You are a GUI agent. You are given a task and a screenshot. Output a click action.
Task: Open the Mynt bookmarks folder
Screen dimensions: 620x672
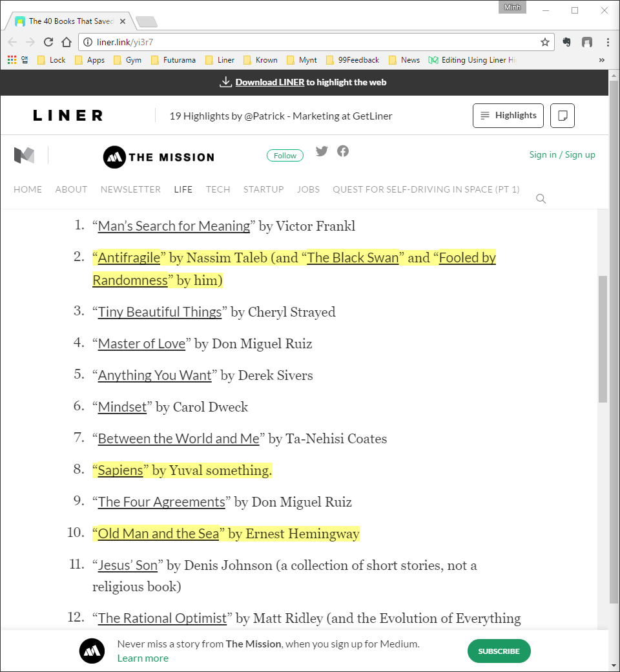[x=302, y=60]
